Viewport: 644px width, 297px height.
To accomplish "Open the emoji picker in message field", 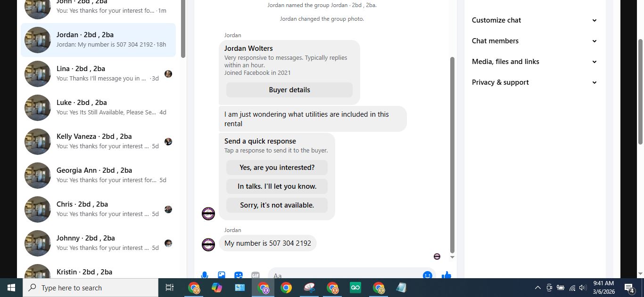I will pyautogui.click(x=428, y=275).
